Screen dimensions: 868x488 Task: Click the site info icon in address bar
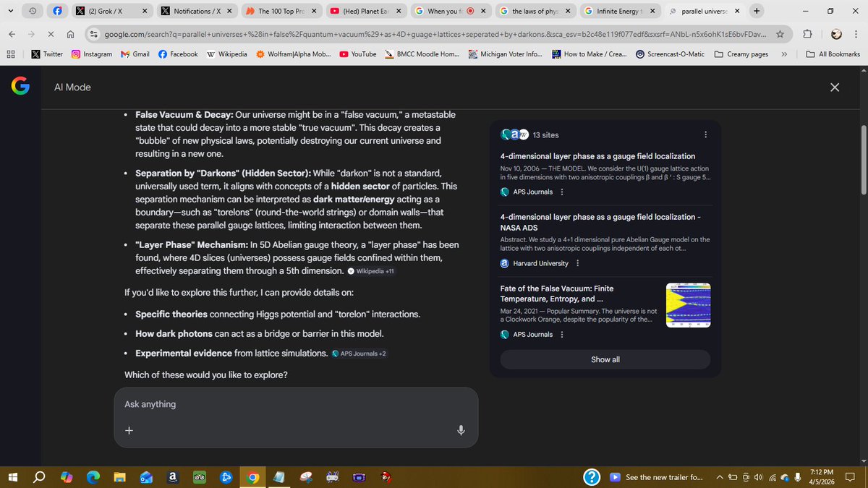coord(94,34)
